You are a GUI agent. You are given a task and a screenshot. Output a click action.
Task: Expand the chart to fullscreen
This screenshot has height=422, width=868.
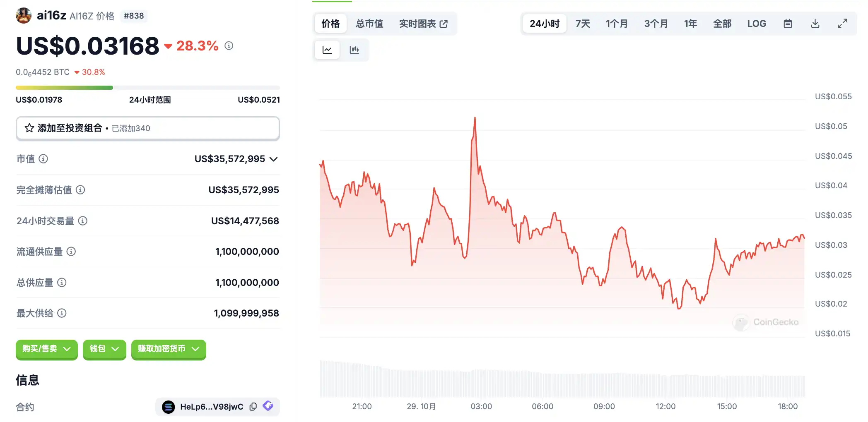[x=842, y=24]
